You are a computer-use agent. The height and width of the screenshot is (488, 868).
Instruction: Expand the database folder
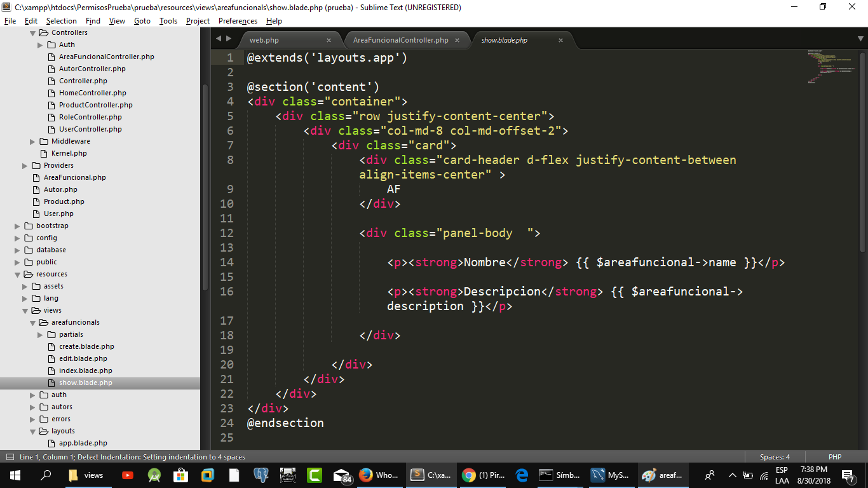pos(18,250)
